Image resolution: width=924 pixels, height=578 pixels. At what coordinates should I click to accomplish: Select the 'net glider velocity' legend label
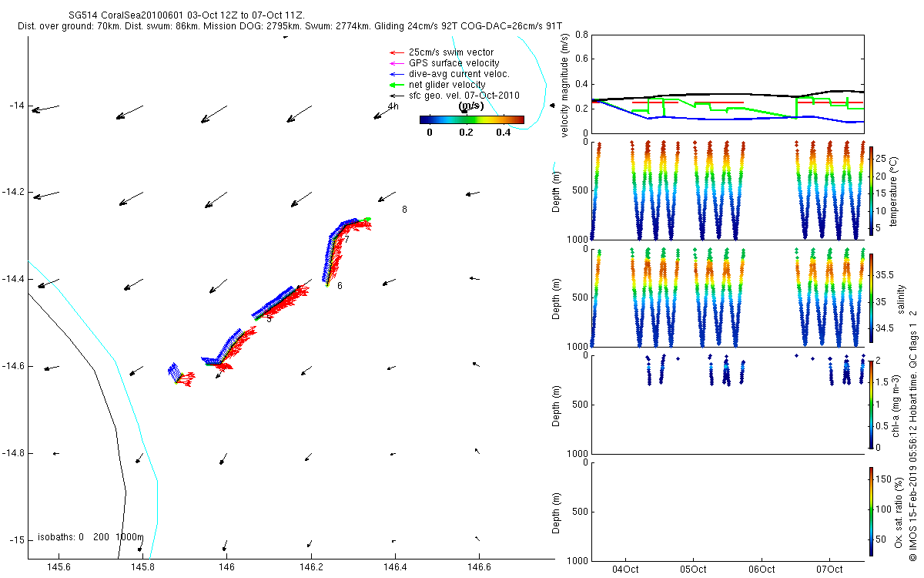(447, 85)
